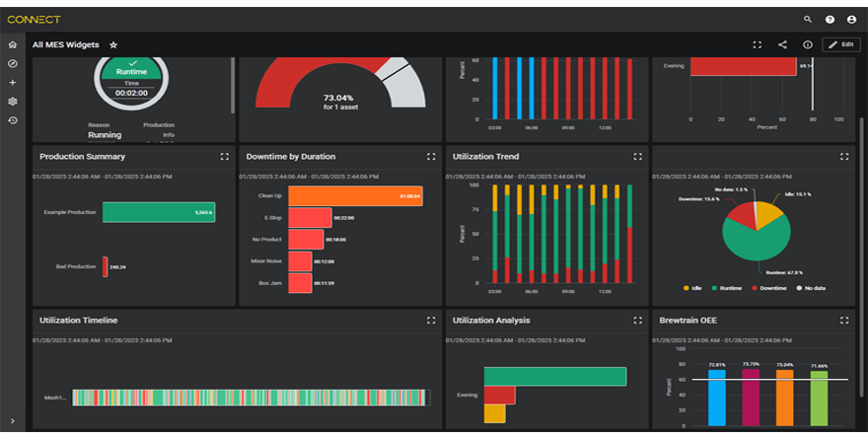Expand Production Summary widget to fullscreen
The width and height of the screenshot is (868, 438).
pyautogui.click(x=224, y=156)
